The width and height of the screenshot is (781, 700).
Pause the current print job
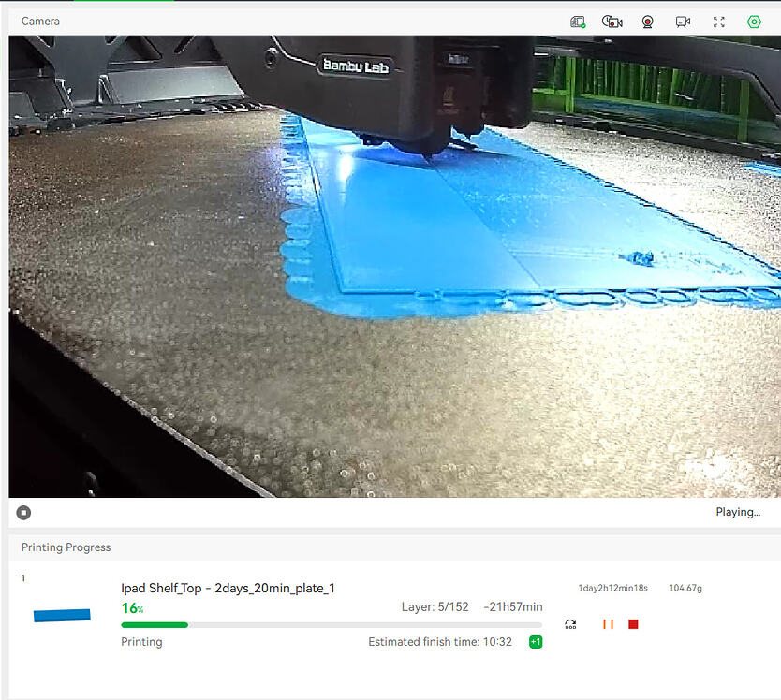(x=608, y=624)
